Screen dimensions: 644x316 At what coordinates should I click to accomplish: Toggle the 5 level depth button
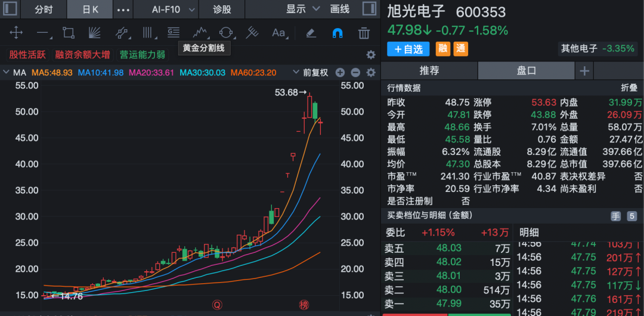coord(633,216)
